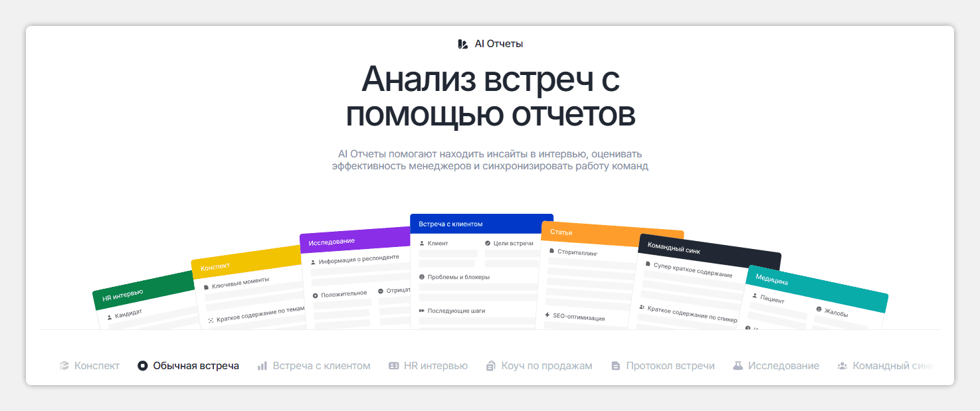Click the orange Статья card header
This screenshot has width=980, height=411.
612,234
